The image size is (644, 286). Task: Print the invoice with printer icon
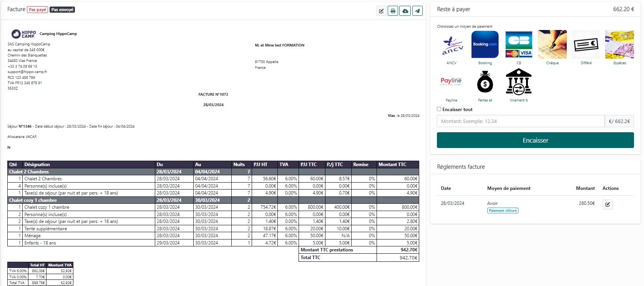click(x=393, y=11)
